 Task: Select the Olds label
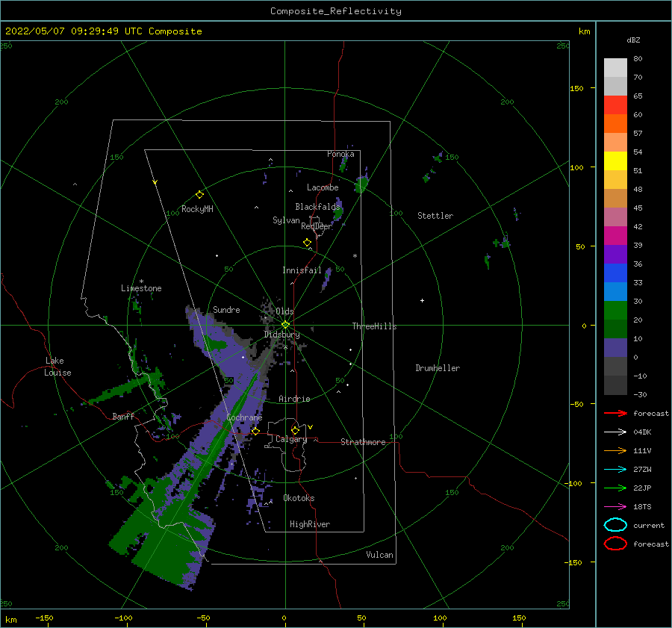[x=284, y=311]
